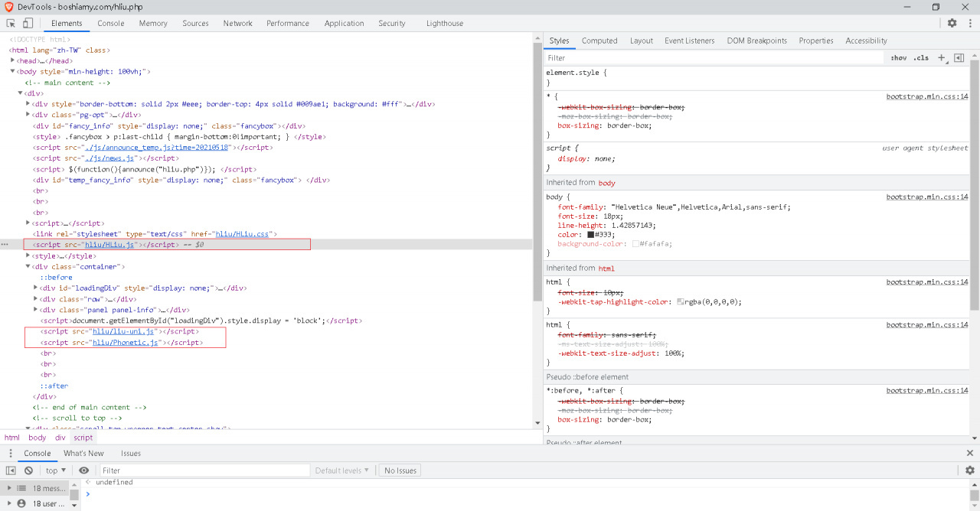Open DevTools settings gear in main toolbar
980x511 pixels.
(x=952, y=23)
